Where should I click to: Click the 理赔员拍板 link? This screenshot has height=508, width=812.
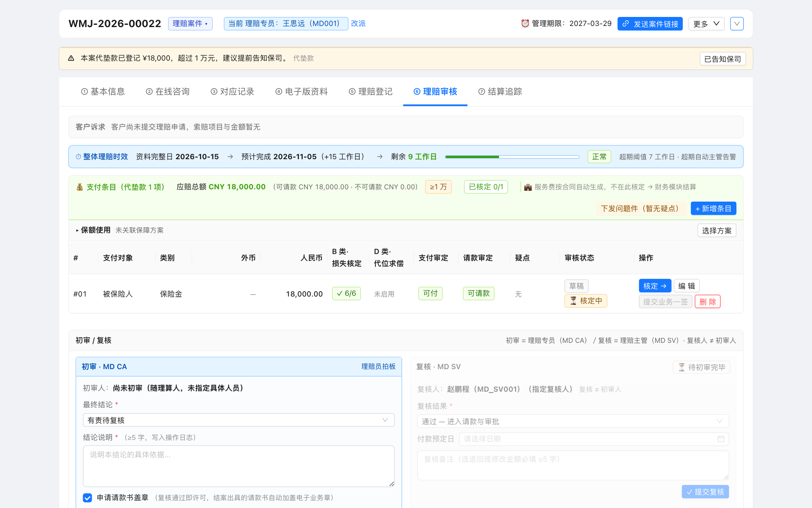(x=378, y=367)
